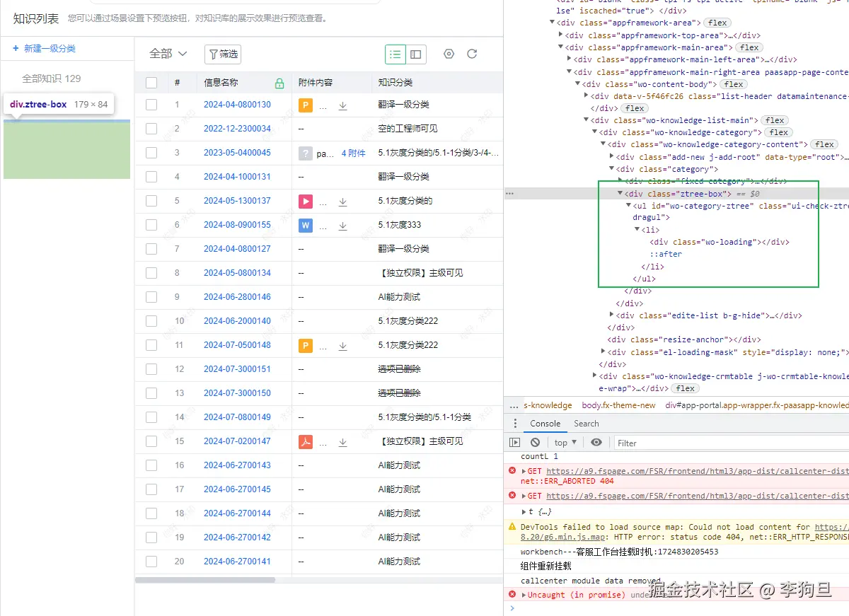Create live expression via eye icon
Screen dimensions: 849x616
click(596, 443)
